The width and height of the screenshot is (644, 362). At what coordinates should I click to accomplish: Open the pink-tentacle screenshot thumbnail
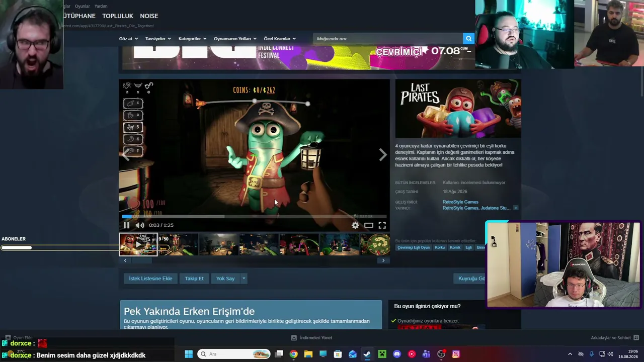(299, 244)
